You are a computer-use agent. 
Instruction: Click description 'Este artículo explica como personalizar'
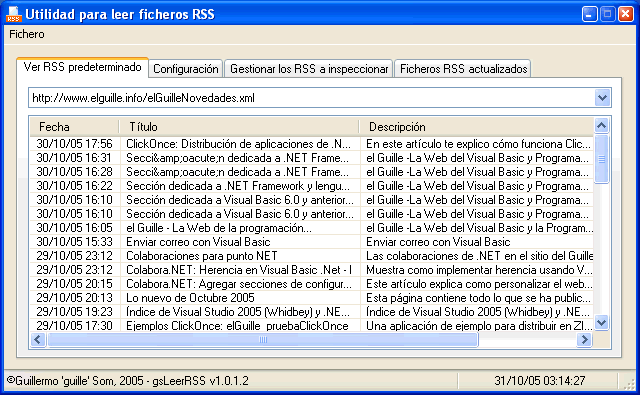(479, 284)
